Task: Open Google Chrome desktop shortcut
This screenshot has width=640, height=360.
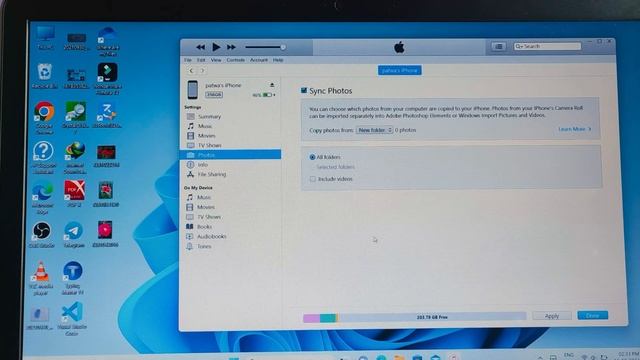Action: 44,118
